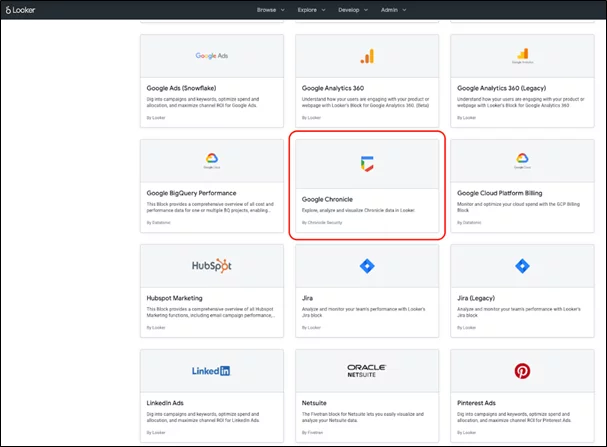
Task: Click the Google Analytics 360 (Legacy) icon
Action: pos(523,56)
